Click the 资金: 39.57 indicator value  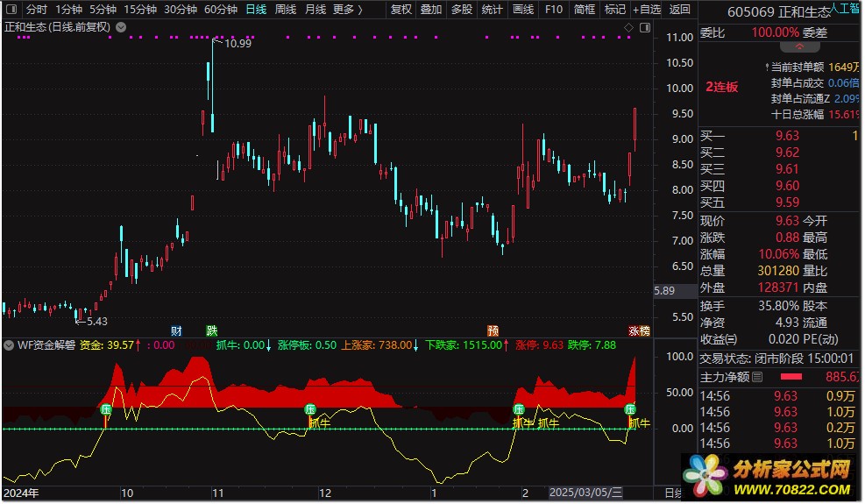(110, 345)
